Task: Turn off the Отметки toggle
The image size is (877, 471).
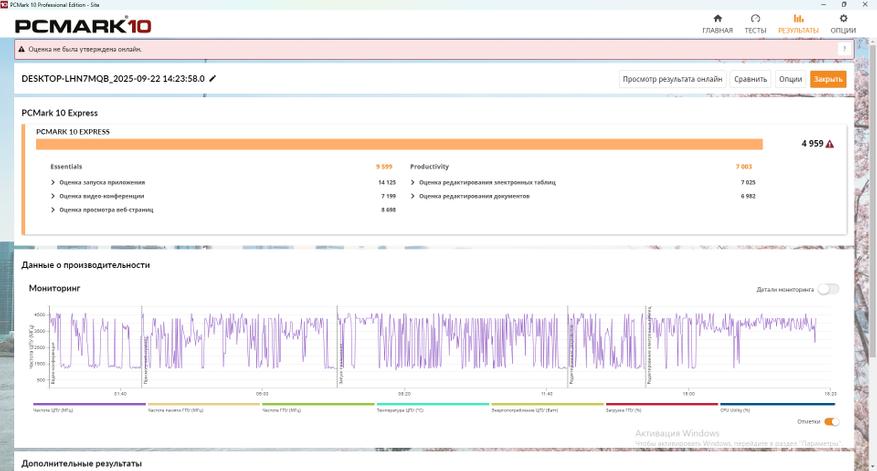Action: [830, 422]
